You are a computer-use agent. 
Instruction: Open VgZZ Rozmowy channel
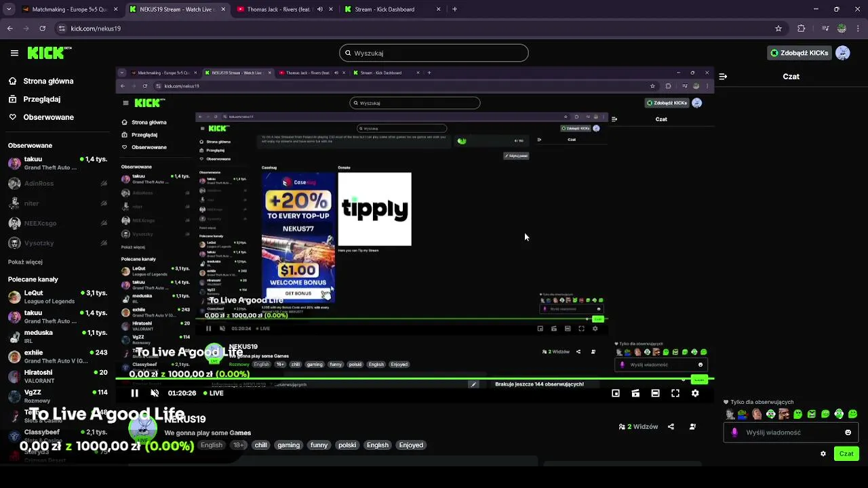(x=58, y=396)
